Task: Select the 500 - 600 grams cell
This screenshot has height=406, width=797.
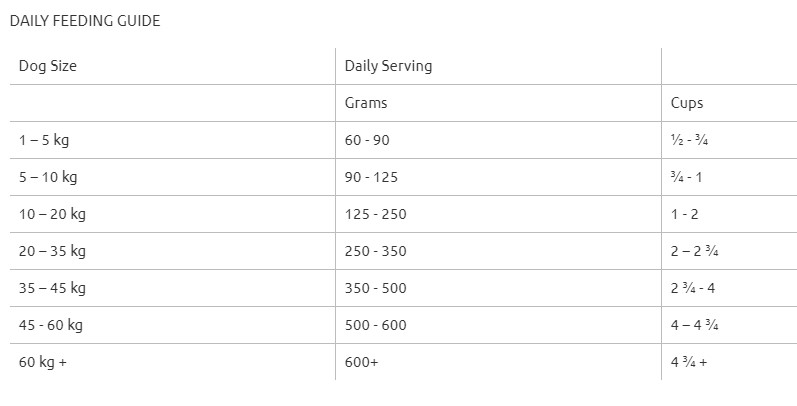Action: coord(375,325)
